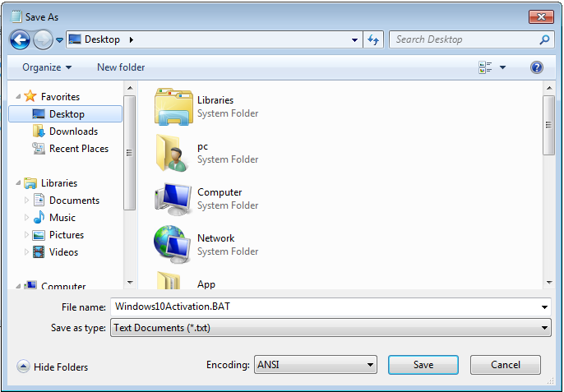Click the Change your view icon

[485, 67]
